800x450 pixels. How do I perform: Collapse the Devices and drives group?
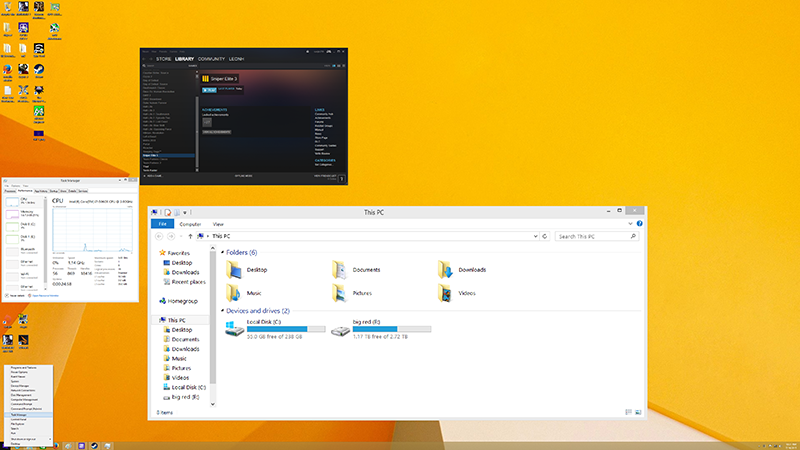coord(258,311)
